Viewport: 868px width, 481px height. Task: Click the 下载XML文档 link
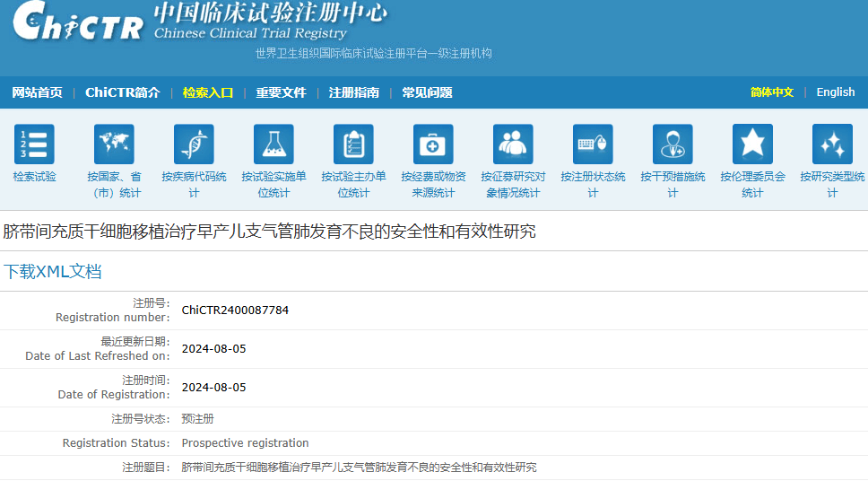click(53, 272)
